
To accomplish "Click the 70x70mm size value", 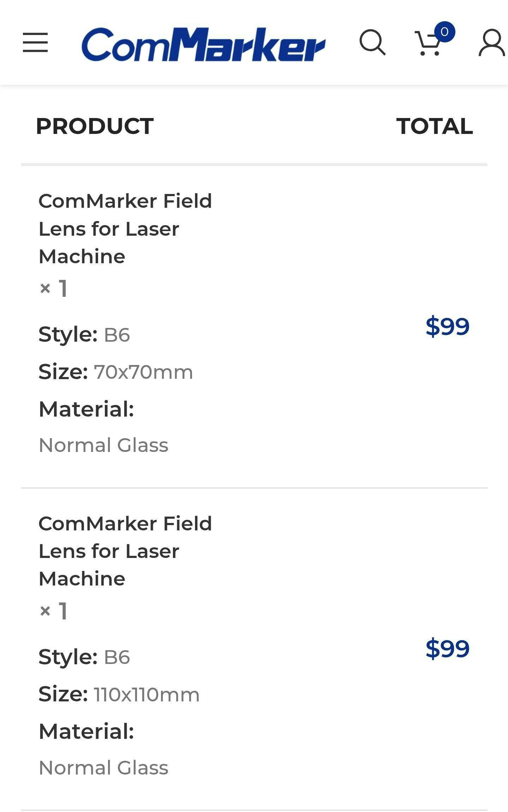I will point(143,372).
